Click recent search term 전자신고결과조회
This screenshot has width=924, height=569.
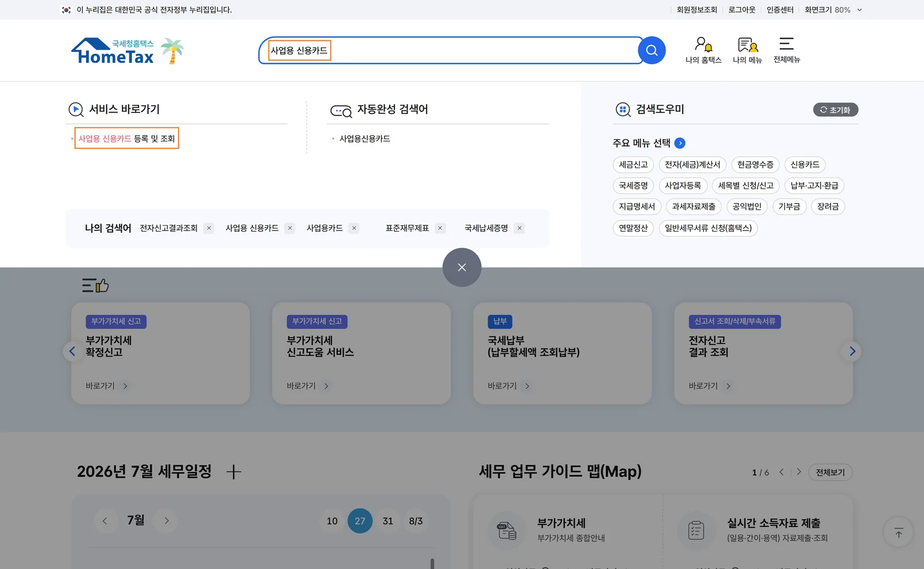pyautogui.click(x=169, y=228)
